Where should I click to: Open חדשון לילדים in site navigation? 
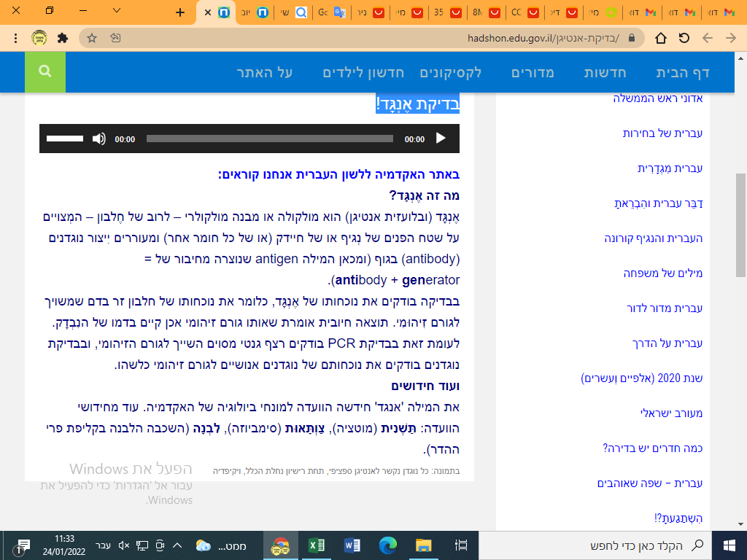point(363,73)
